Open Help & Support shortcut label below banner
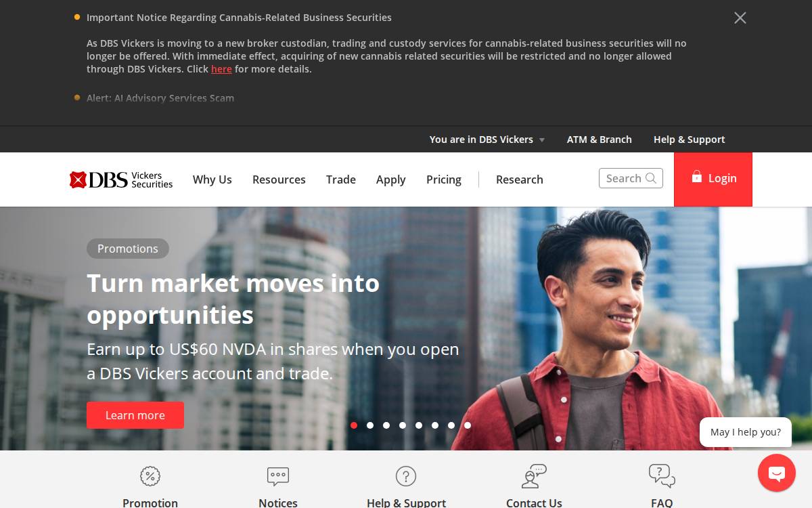 [x=406, y=503]
